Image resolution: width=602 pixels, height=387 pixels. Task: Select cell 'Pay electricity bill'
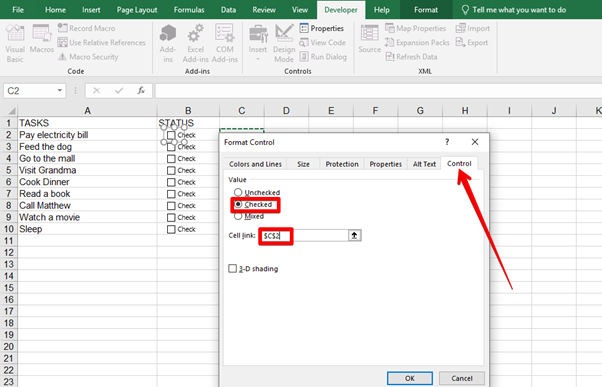pos(88,135)
